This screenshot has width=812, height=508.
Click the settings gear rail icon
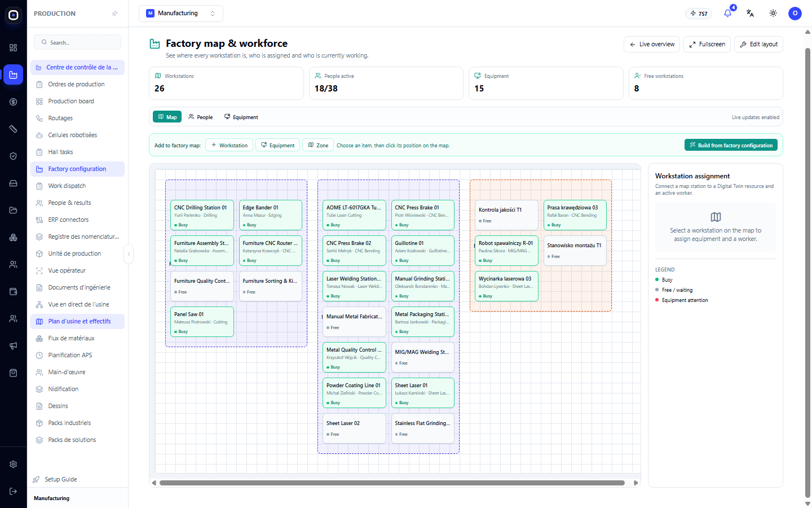coord(14,465)
